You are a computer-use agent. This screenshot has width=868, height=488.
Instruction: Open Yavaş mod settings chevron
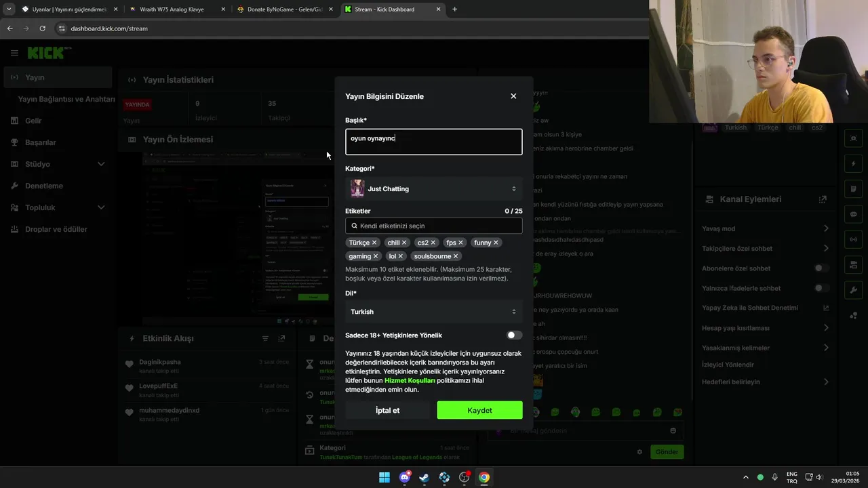tap(826, 228)
